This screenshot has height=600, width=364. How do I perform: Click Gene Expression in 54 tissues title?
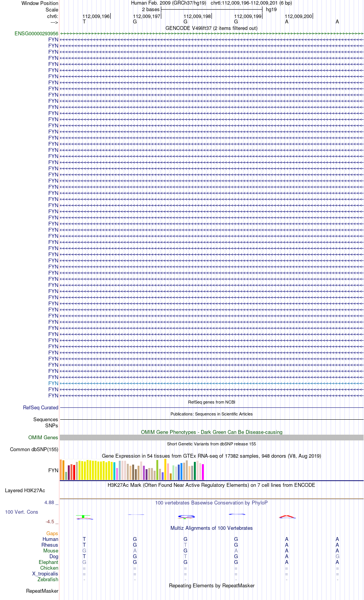[x=212, y=456]
